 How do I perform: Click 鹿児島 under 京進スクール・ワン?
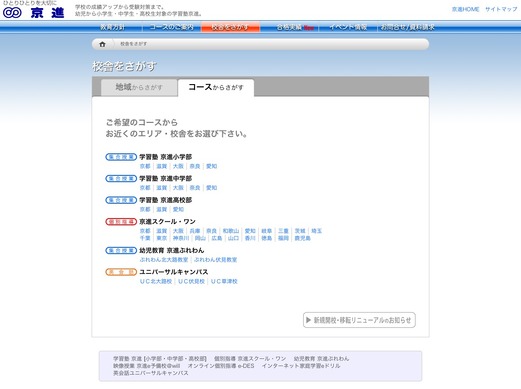303,238
